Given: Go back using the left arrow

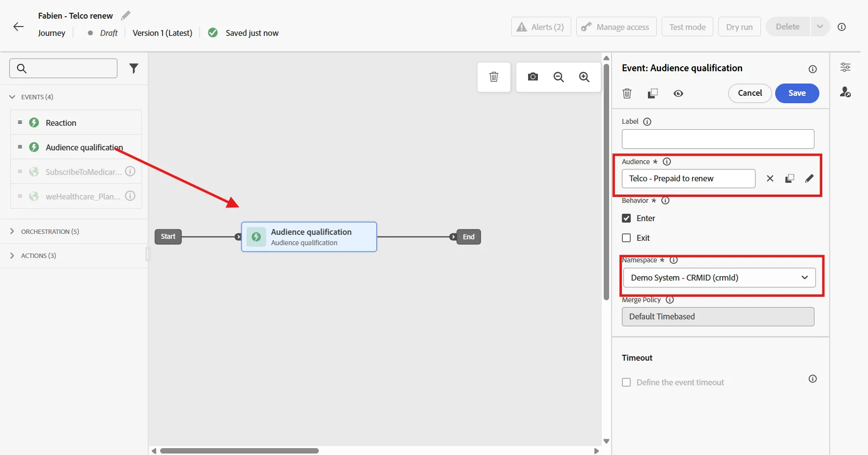Looking at the screenshot, I should (x=19, y=27).
